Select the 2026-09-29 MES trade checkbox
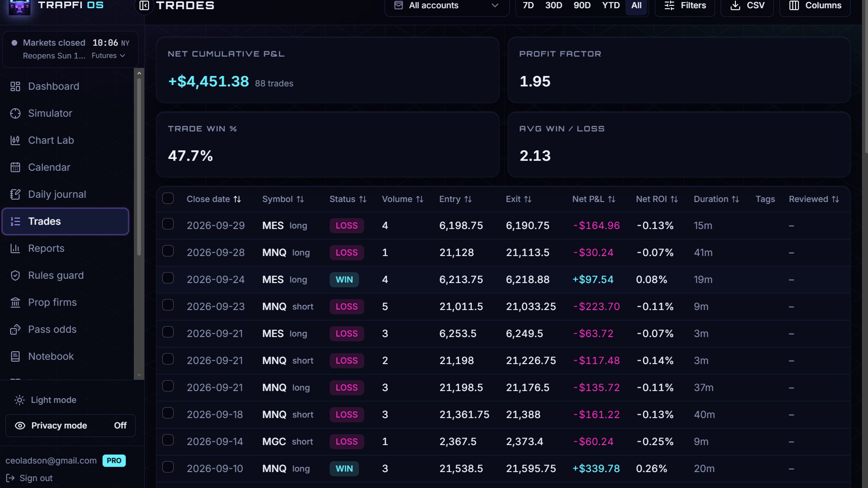Image resolution: width=868 pixels, height=488 pixels. click(168, 224)
